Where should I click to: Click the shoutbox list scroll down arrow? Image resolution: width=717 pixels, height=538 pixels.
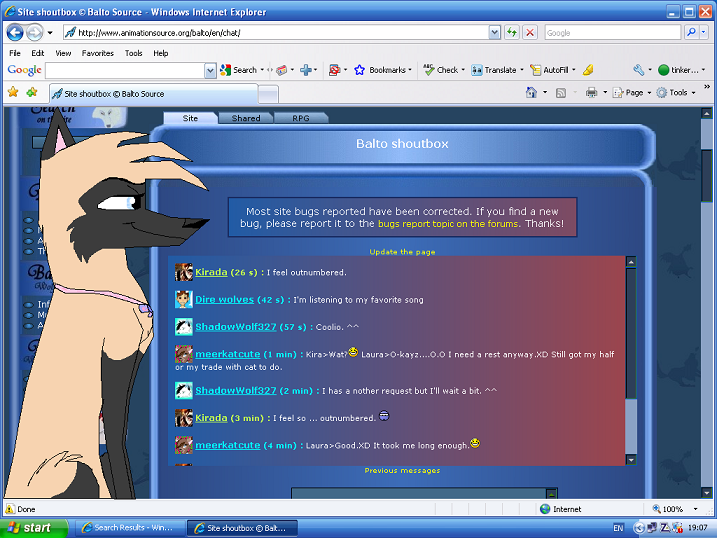[631, 459]
